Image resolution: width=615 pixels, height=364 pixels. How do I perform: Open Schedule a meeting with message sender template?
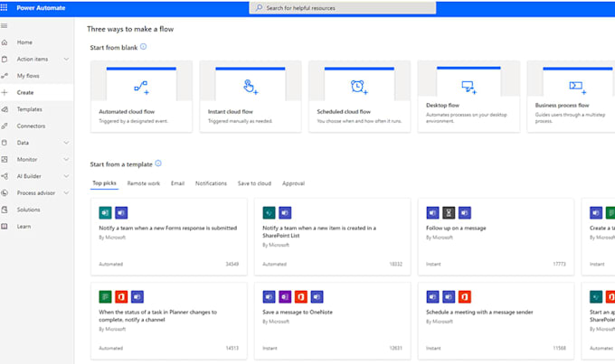tap(496, 321)
